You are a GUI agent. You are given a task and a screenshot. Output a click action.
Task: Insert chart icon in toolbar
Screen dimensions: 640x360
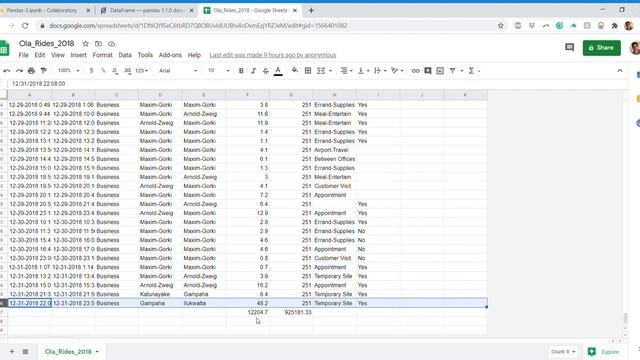(440, 71)
